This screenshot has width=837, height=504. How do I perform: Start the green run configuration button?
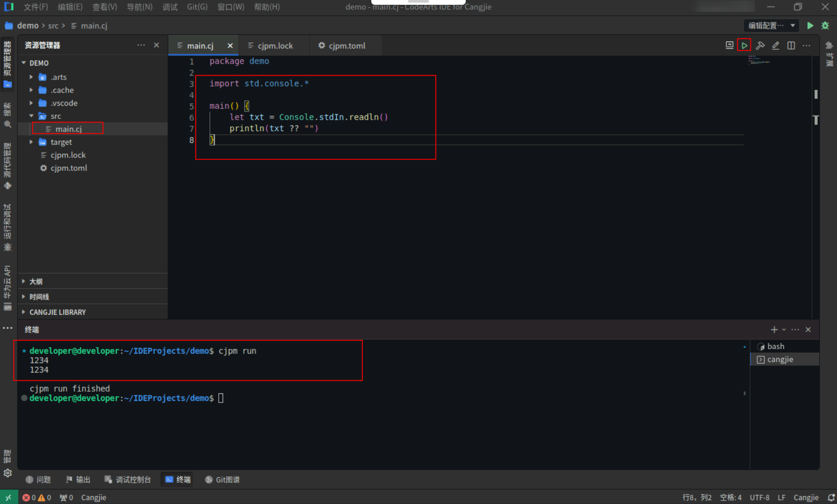[x=810, y=26]
